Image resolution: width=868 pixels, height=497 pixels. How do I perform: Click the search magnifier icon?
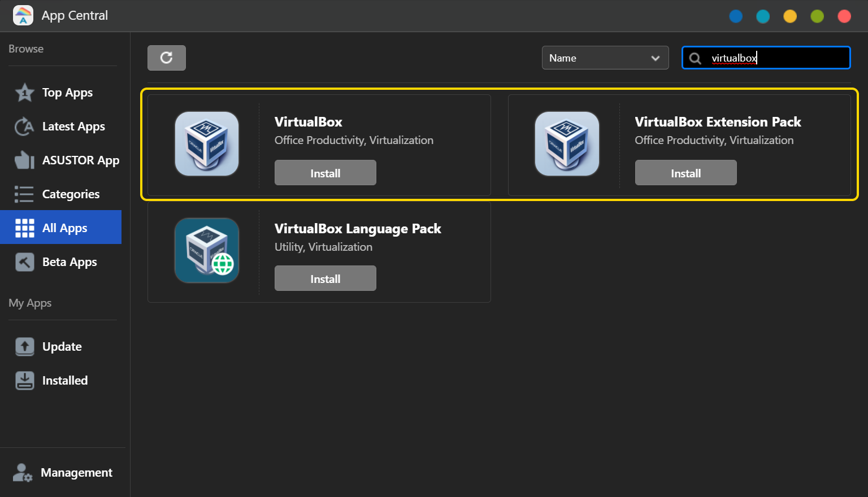[696, 58]
